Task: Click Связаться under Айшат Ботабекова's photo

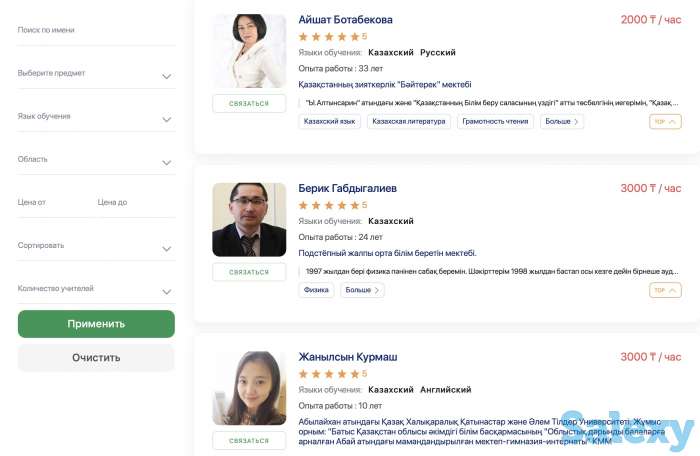Action: coord(249,103)
